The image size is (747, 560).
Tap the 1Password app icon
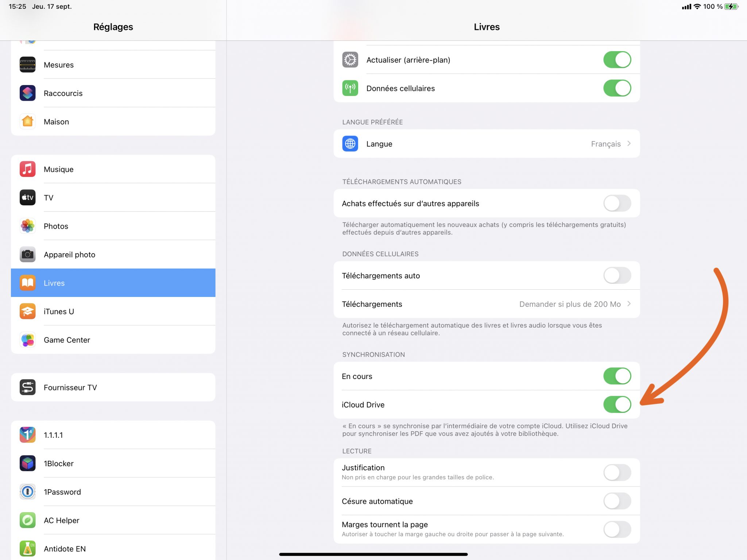(x=27, y=492)
